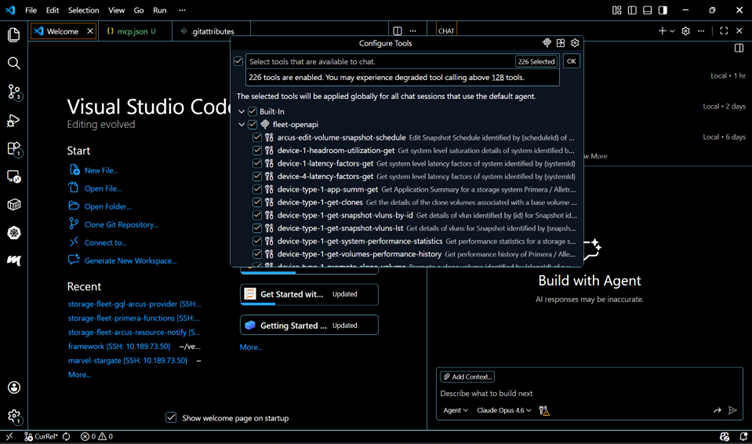Uncheck the fleet-openapi checkbox
Image resolution: width=752 pixels, height=444 pixels.
[252, 124]
